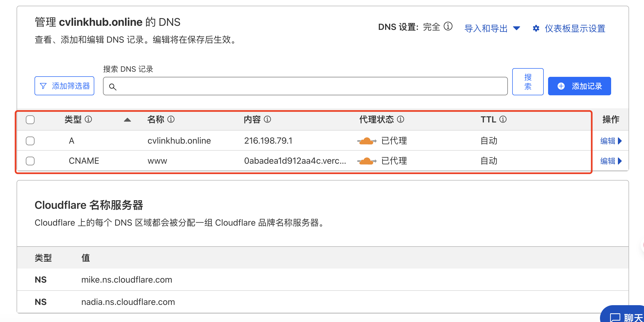
Task: Expand 编辑 for the cvlinkhub.online A record
Action: [611, 141]
